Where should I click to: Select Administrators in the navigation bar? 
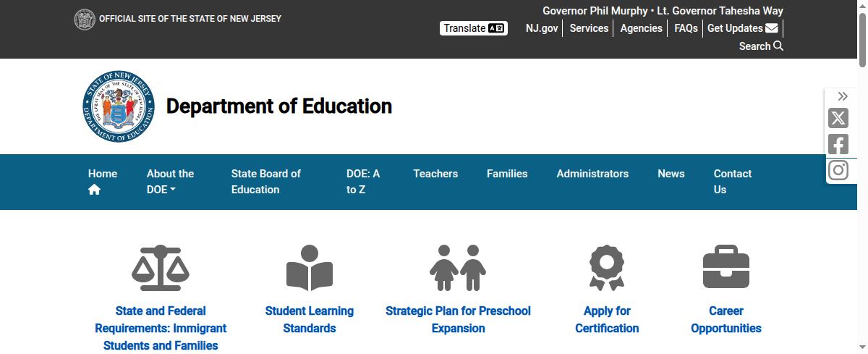592,174
